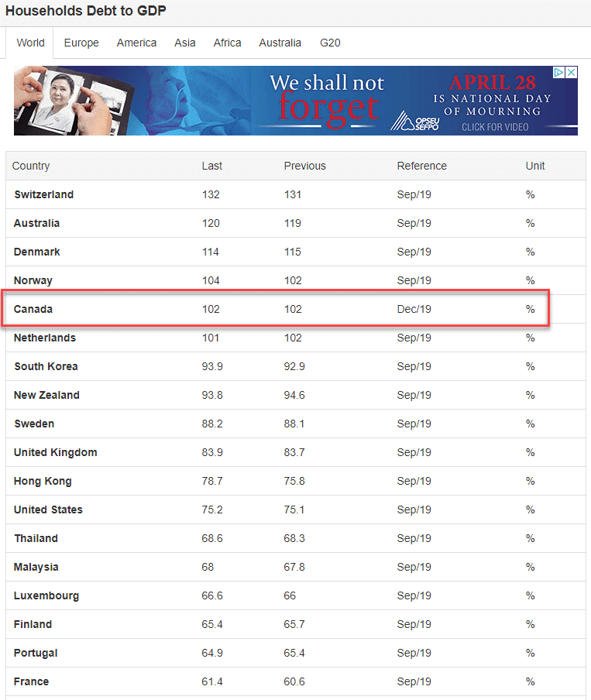The height and width of the screenshot is (700, 591).
Task: Open the Canada country link
Action: pos(33,309)
